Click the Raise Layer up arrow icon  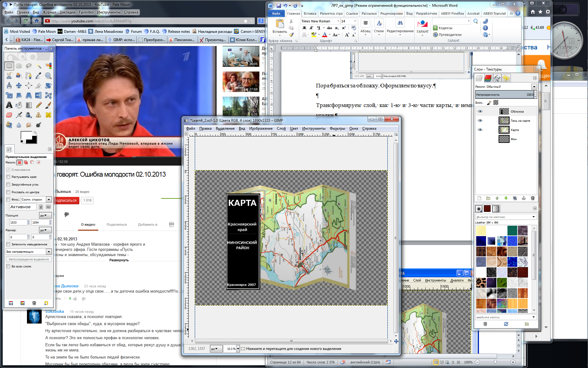point(497,198)
